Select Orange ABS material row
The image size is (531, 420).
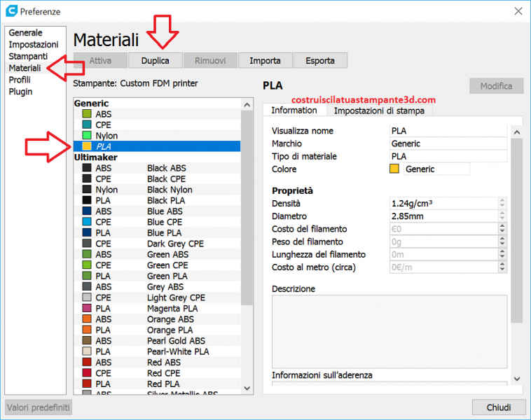coord(157,319)
